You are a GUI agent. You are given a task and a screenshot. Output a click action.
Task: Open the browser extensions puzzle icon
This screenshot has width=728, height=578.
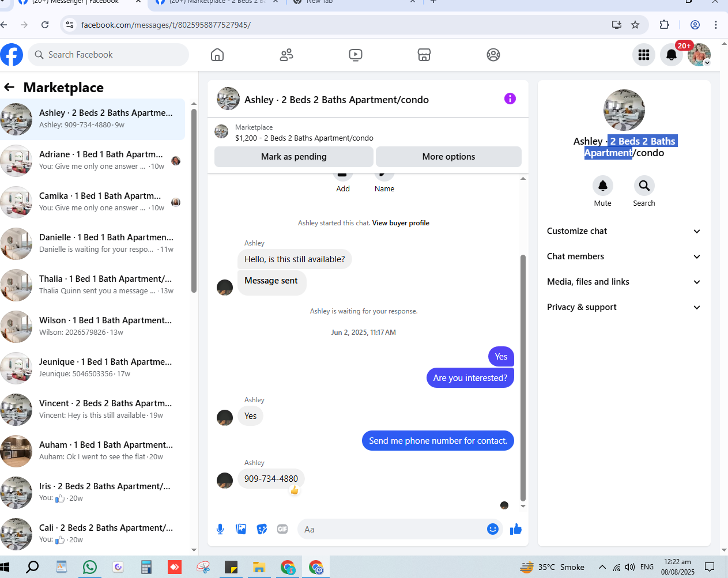coord(664,25)
